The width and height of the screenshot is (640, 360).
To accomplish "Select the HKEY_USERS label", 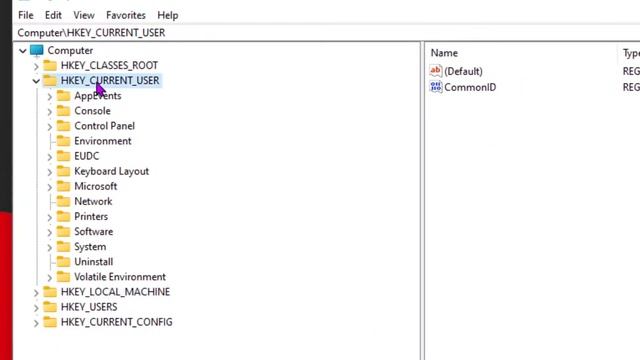I will pos(89,307).
